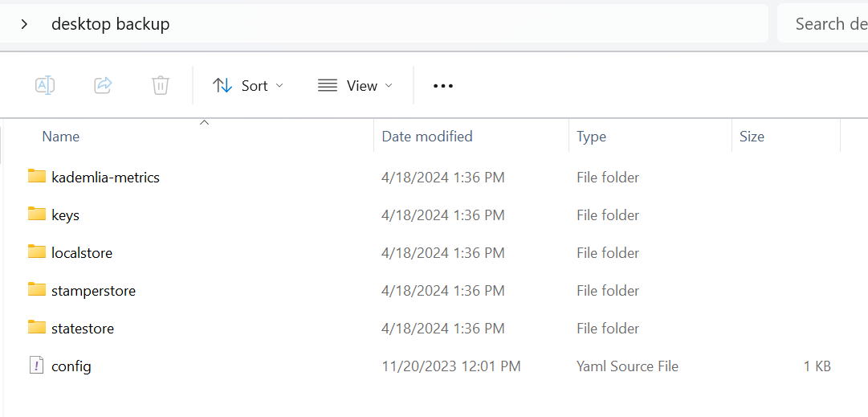The image size is (868, 417).
Task: Select the localstore folder name
Action: pyautogui.click(x=82, y=253)
